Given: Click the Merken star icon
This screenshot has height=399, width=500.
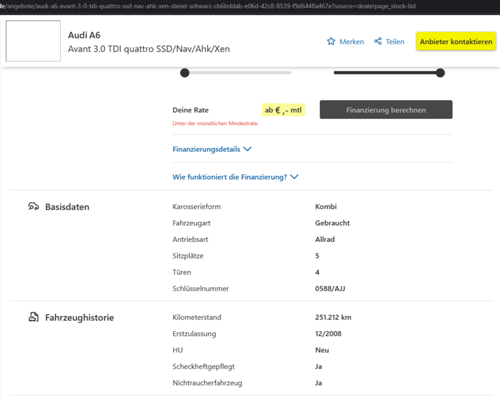Looking at the screenshot, I should [331, 41].
